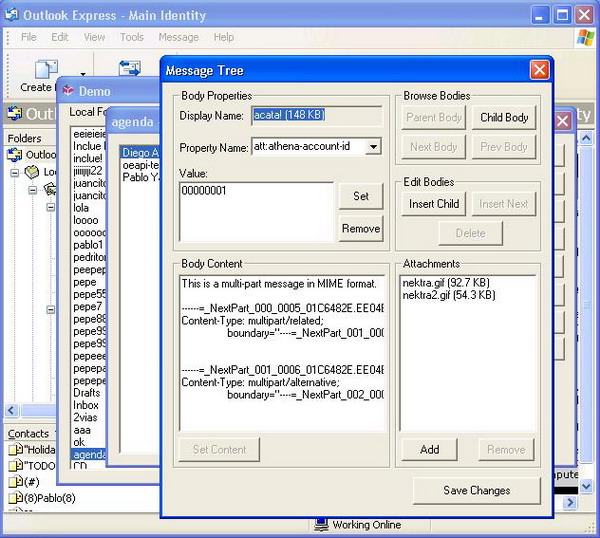Viewport: 600px width, 538px height.
Task: Click main window scroll down arrow
Action: point(586,486)
